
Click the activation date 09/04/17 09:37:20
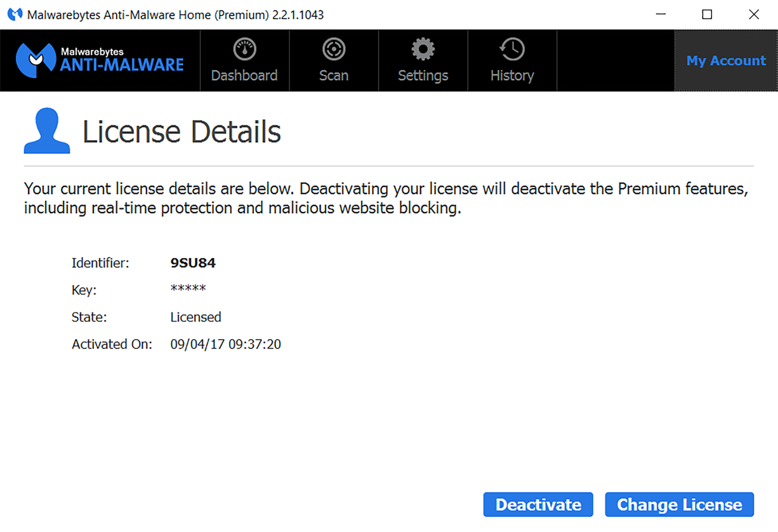[226, 344]
